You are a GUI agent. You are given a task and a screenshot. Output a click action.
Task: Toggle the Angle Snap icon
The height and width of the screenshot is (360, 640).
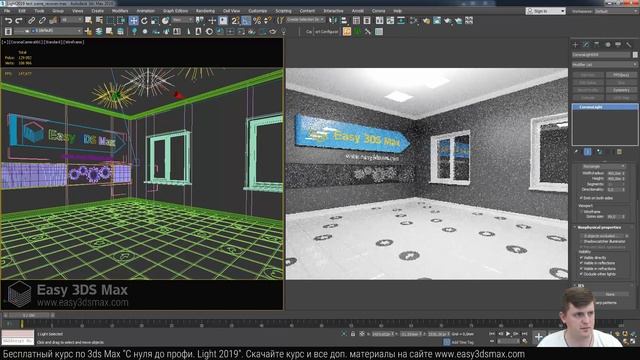[246, 20]
